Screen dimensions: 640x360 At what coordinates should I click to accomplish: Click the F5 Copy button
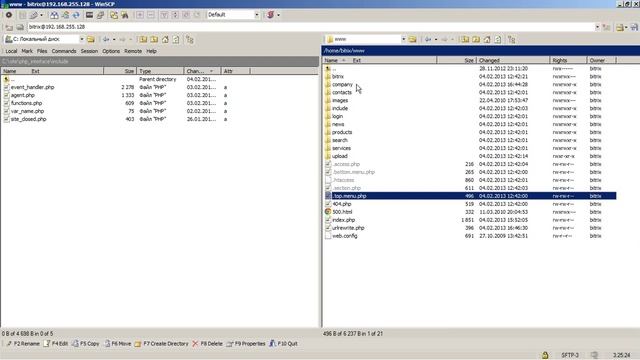(x=86, y=344)
